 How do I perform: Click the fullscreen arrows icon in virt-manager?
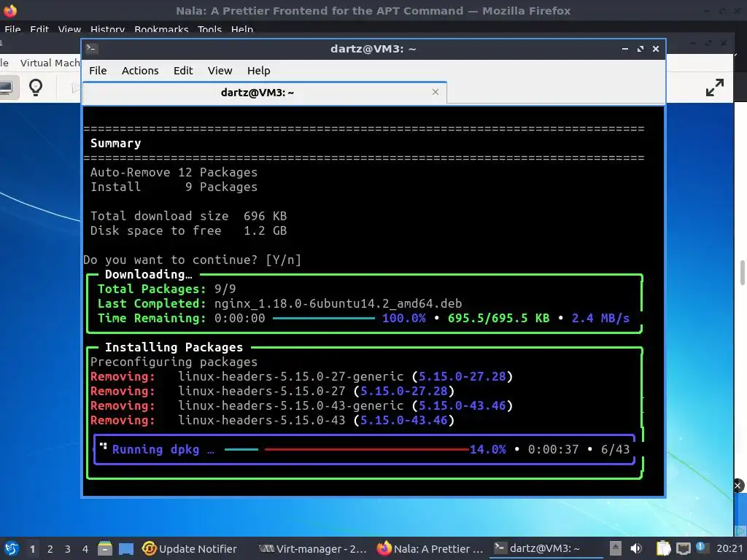point(715,87)
